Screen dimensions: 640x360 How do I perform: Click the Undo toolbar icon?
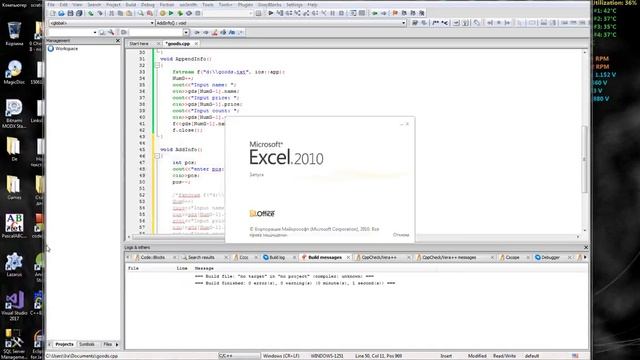91,13
